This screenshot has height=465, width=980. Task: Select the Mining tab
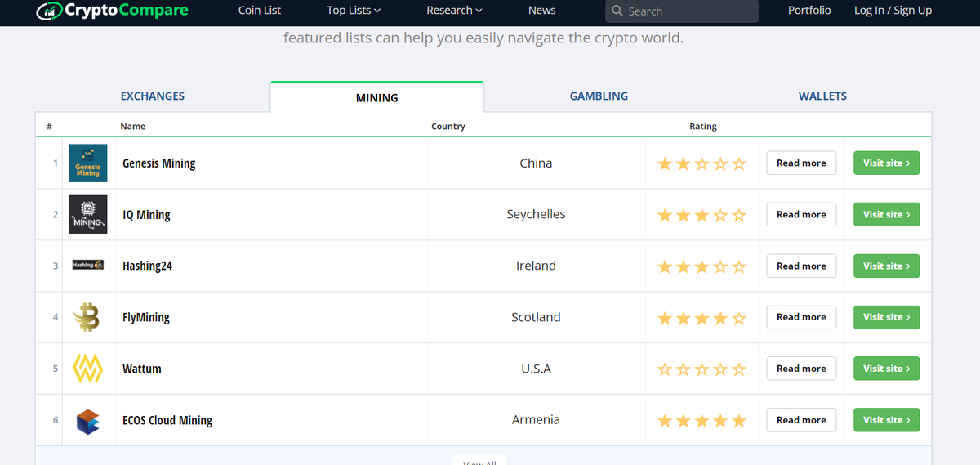377,97
